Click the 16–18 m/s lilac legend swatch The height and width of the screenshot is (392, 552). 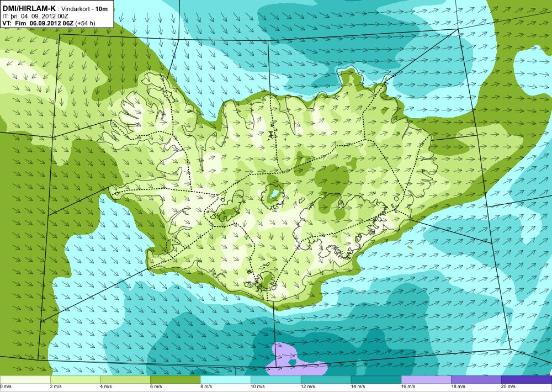click(x=426, y=380)
